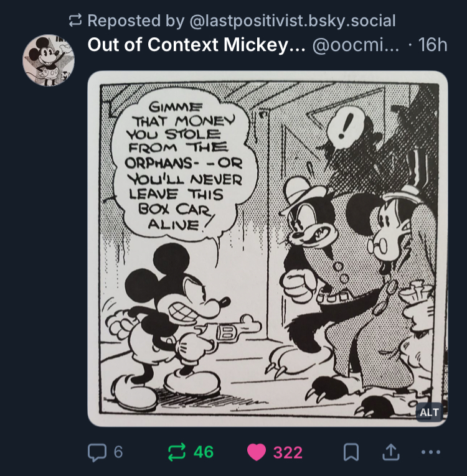This screenshot has height=476, width=467.
Task: Bookmark this post with the bookmark icon
Action: (x=351, y=452)
